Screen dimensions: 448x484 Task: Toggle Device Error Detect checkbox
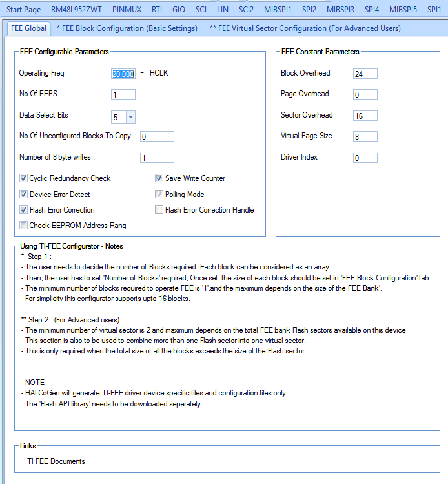coord(23,194)
